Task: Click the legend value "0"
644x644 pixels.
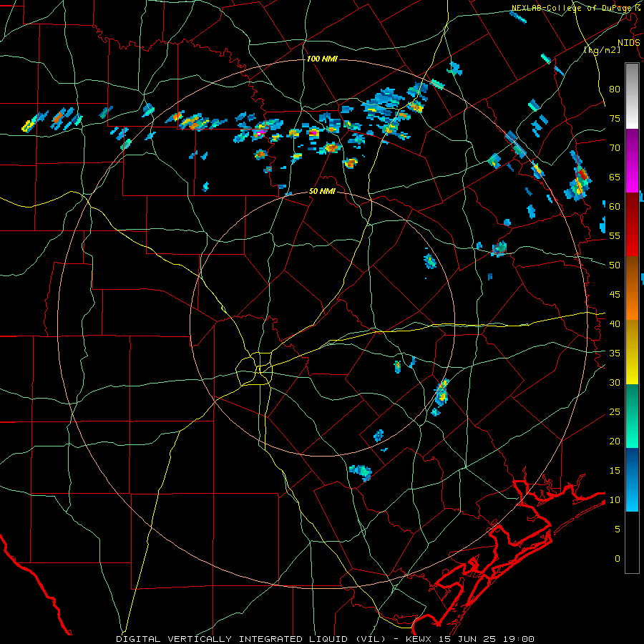Action: [618, 559]
